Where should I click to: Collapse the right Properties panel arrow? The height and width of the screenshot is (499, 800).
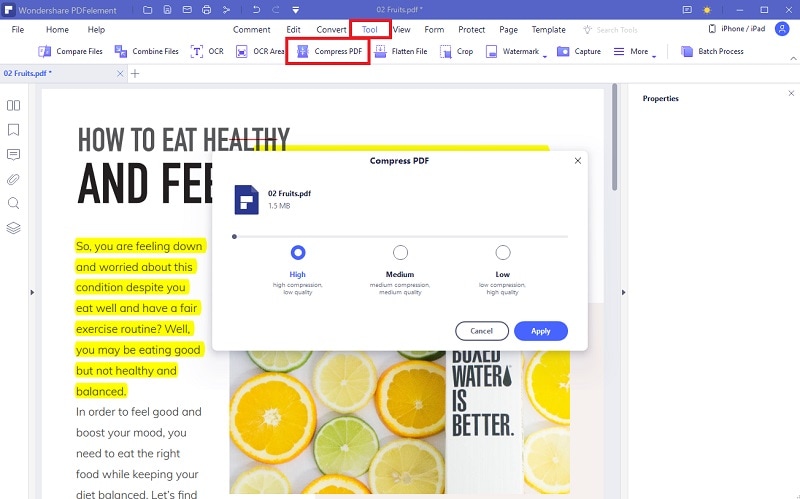(x=623, y=292)
